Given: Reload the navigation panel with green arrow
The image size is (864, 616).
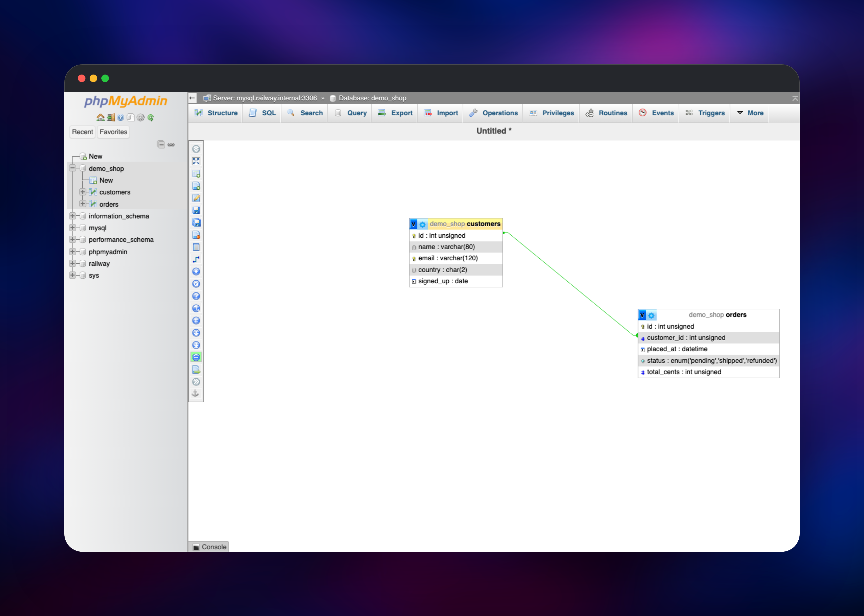Looking at the screenshot, I should click(151, 118).
